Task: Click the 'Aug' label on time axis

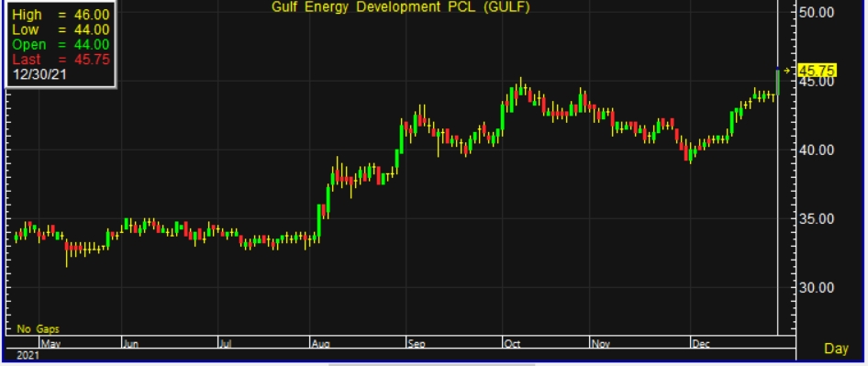Action: click(320, 344)
